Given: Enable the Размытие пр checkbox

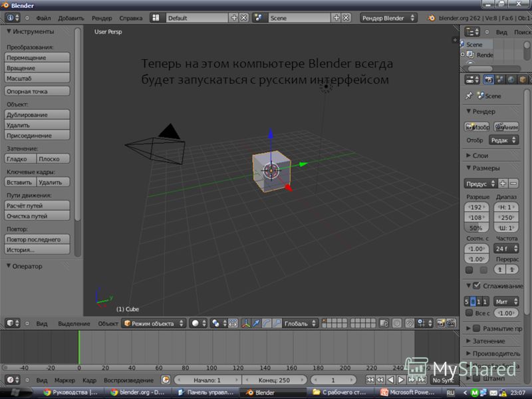Looking at the screenshot, I should [477, 328].
